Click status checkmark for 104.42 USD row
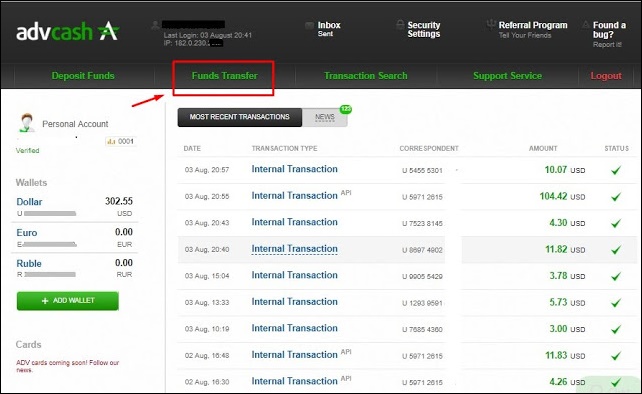This screenshot has height=394, width=642. [x=616, y=197]
